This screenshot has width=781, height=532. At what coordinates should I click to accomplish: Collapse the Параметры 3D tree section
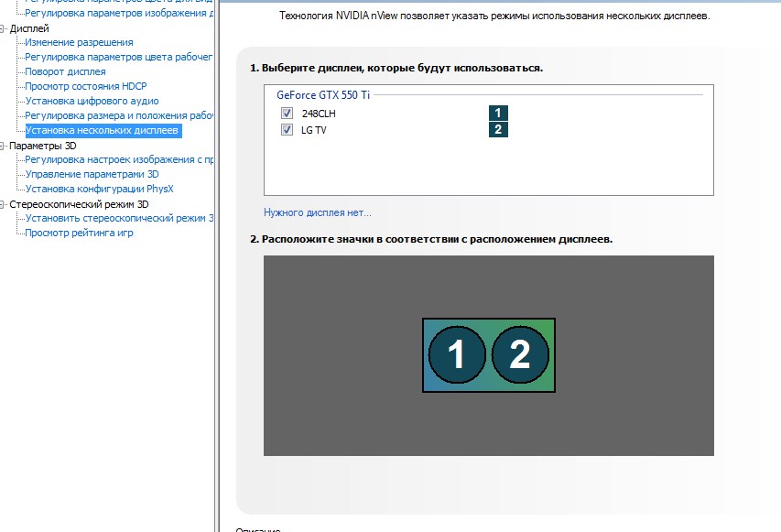(4, 146)
